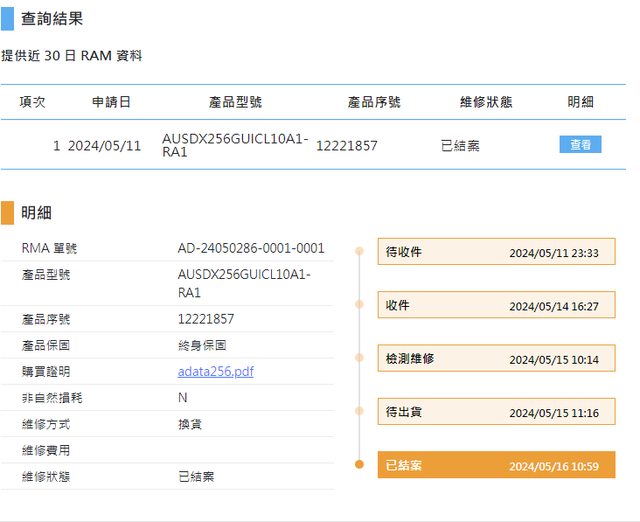Click the 換貨 repair method value
The height and width of the screenshot is (522, 640).
pos(190,424)
